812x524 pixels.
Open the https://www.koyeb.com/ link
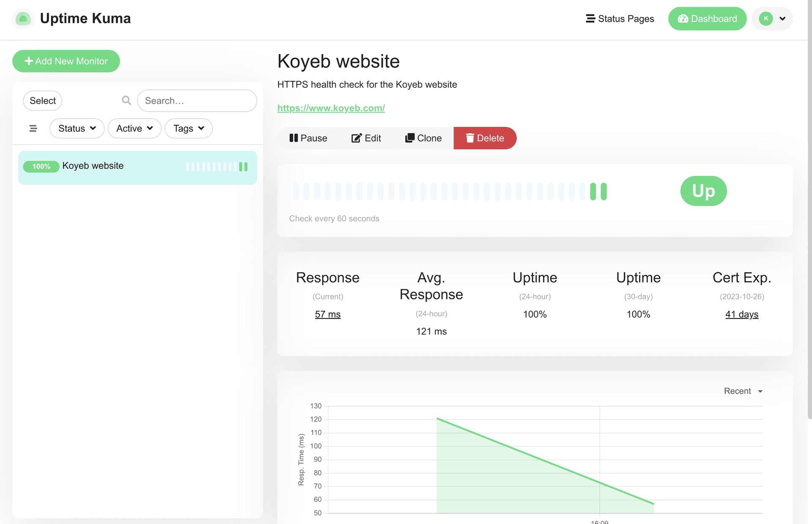pos(331,108)
